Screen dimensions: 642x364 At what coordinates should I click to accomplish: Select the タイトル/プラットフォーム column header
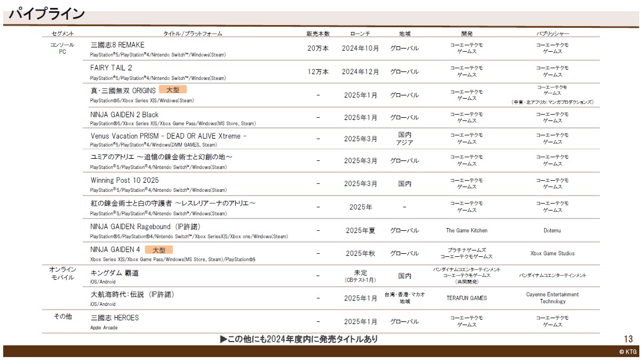(x=193, y=34)
